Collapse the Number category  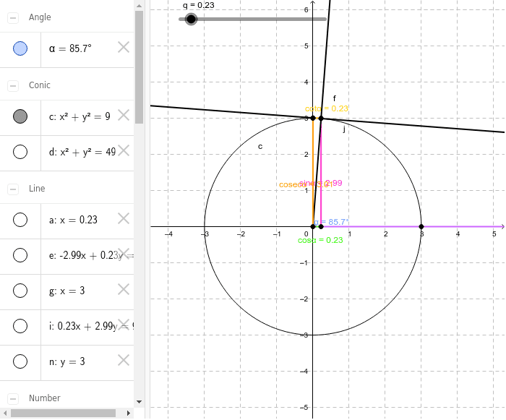pyautogui.click(x=13, y=399)
